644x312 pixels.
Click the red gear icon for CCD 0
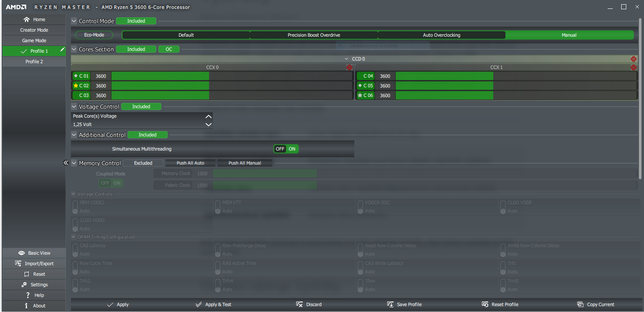coord(633,59)
